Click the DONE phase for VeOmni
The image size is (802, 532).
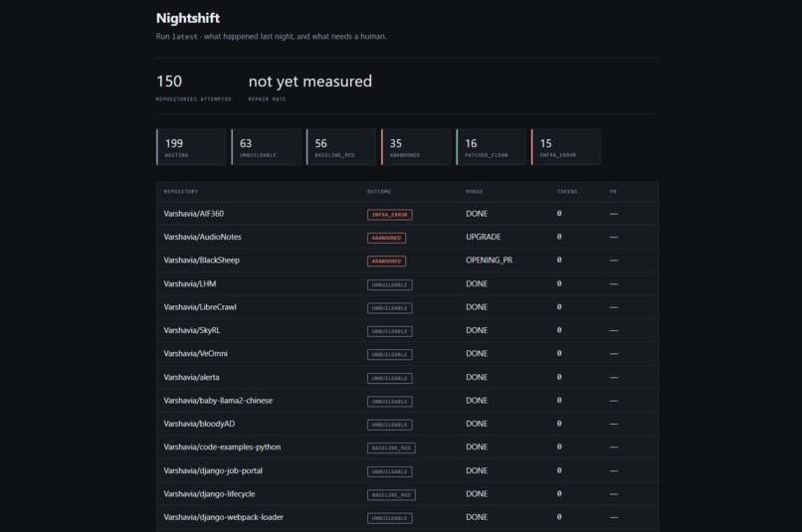[477, 354]
